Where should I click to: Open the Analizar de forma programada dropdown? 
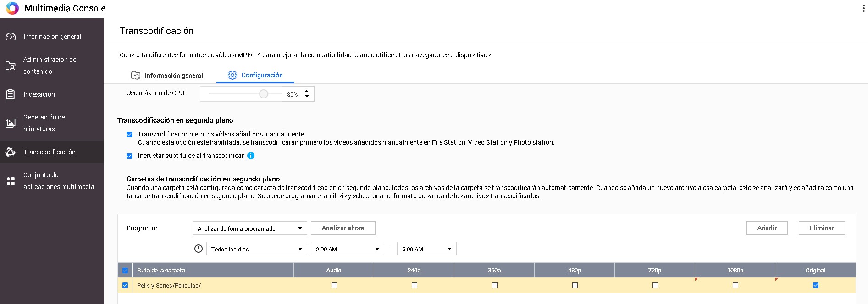249,228
